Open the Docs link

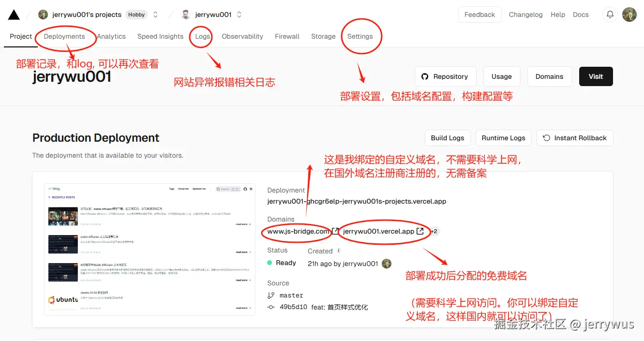(x=581, y=15)
